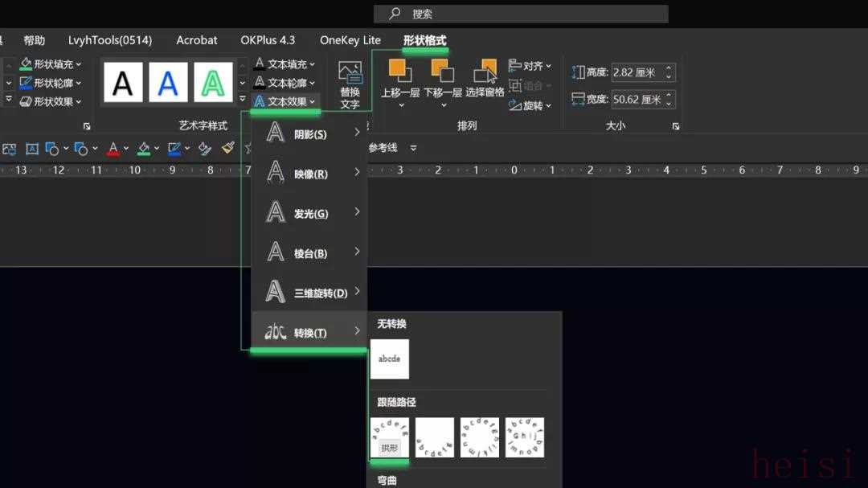Screen dimensions: 868x488
Task: Expand the 旋转 rotate dropdown
Action: click(x=531, y=106)
